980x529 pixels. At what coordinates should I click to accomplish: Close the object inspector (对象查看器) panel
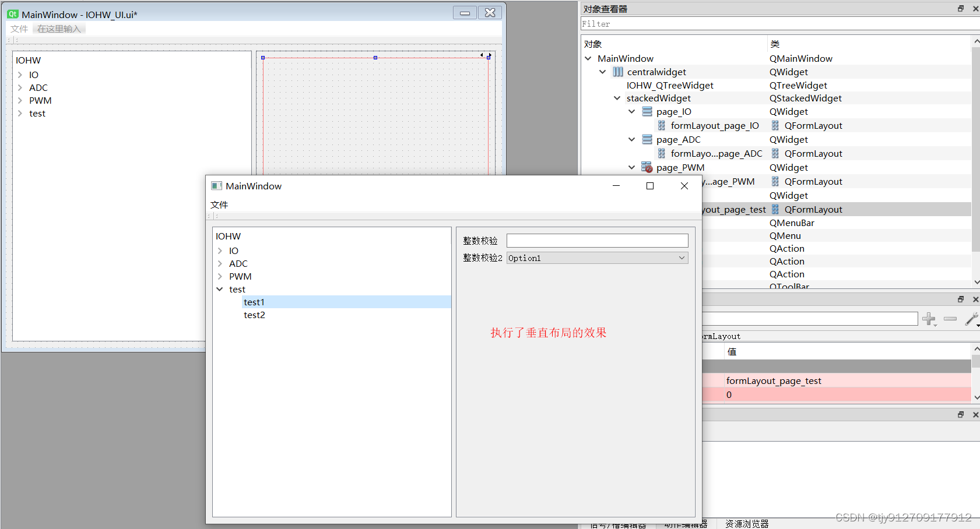point(975,9)
